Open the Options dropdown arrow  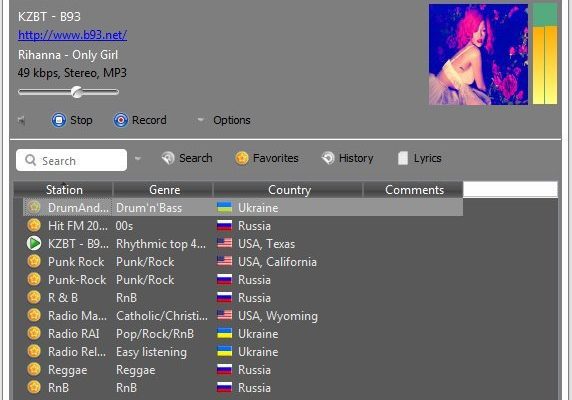pos(200,119)
